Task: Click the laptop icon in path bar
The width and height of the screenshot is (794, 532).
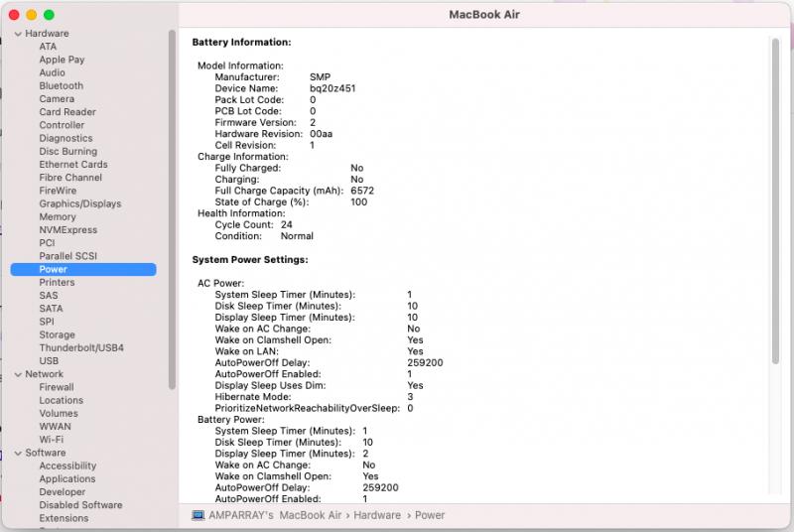Action: (x=198, y=515)
